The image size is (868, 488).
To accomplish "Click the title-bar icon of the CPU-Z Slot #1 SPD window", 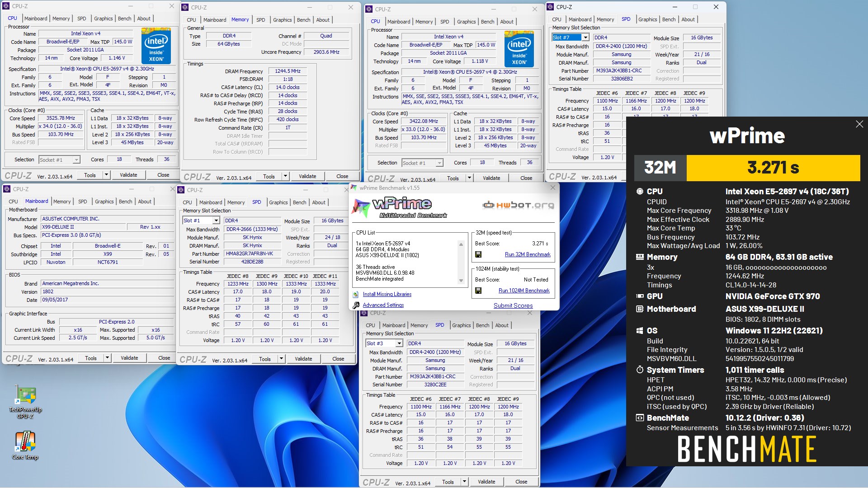I will 181,190.
